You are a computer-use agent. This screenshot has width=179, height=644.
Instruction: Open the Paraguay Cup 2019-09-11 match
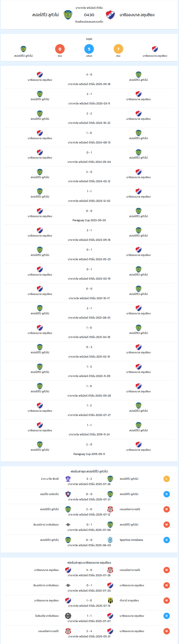89,449
